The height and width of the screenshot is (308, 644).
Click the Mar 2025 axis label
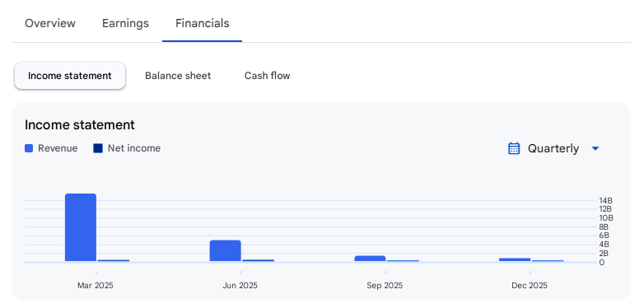(96, 286)
